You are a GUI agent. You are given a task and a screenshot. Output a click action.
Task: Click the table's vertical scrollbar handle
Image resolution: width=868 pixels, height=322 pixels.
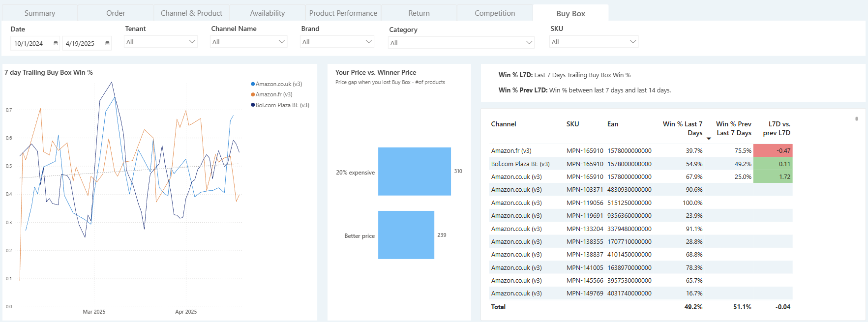(x=857, y=119)
